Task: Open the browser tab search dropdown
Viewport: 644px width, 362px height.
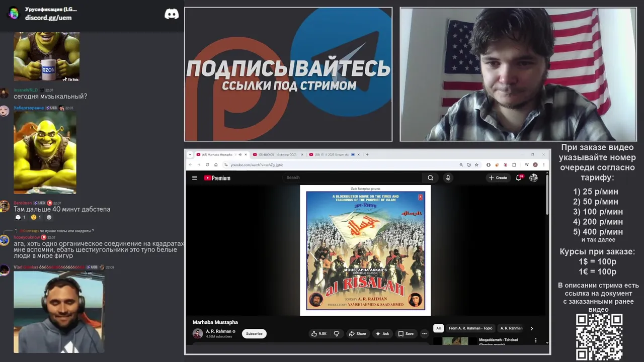Action: coord(190,154)
